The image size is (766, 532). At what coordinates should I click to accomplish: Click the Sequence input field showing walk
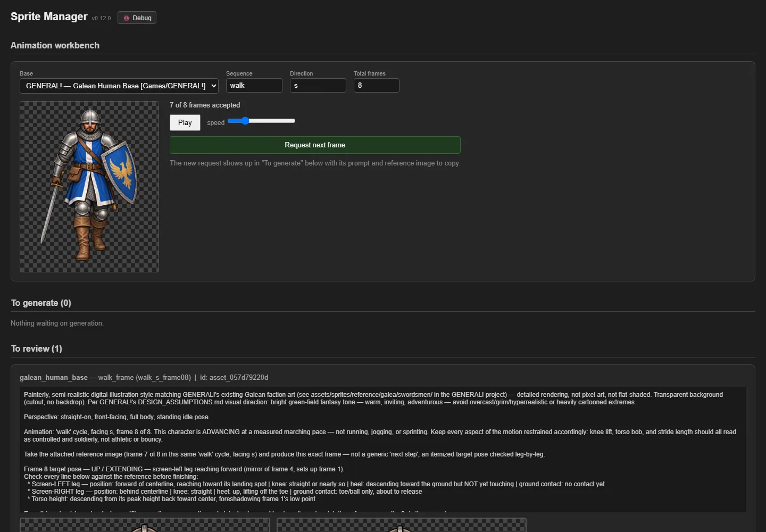pos(254,86)
